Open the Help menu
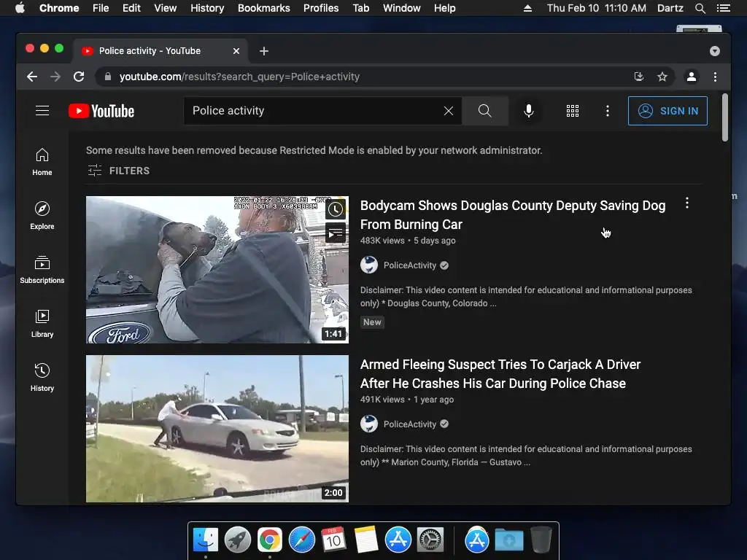747x560 pixels. click(x=444, y=8)
